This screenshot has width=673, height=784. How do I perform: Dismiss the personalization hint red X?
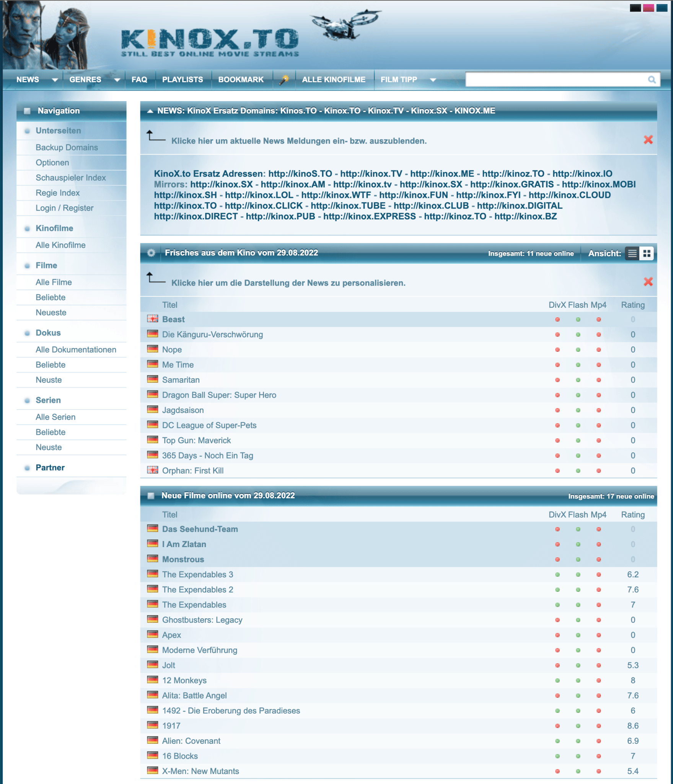pyautogui.click(x=648, y=282)
